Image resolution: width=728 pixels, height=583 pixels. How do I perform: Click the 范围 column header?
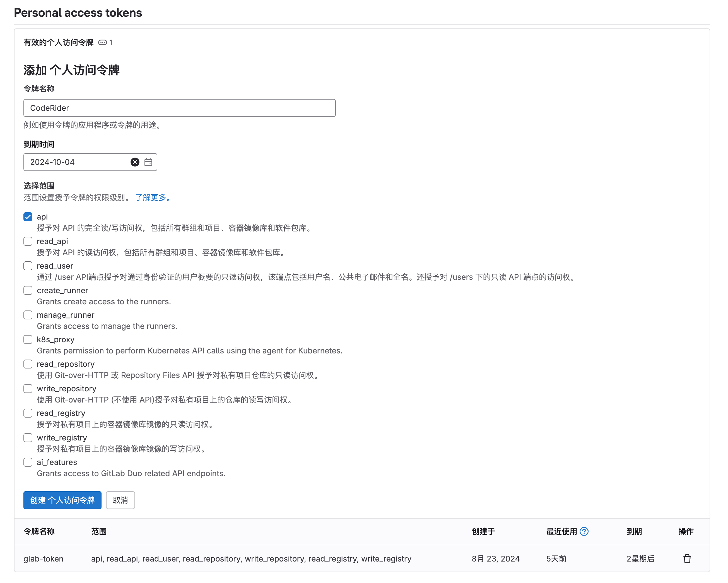(99, 531)
